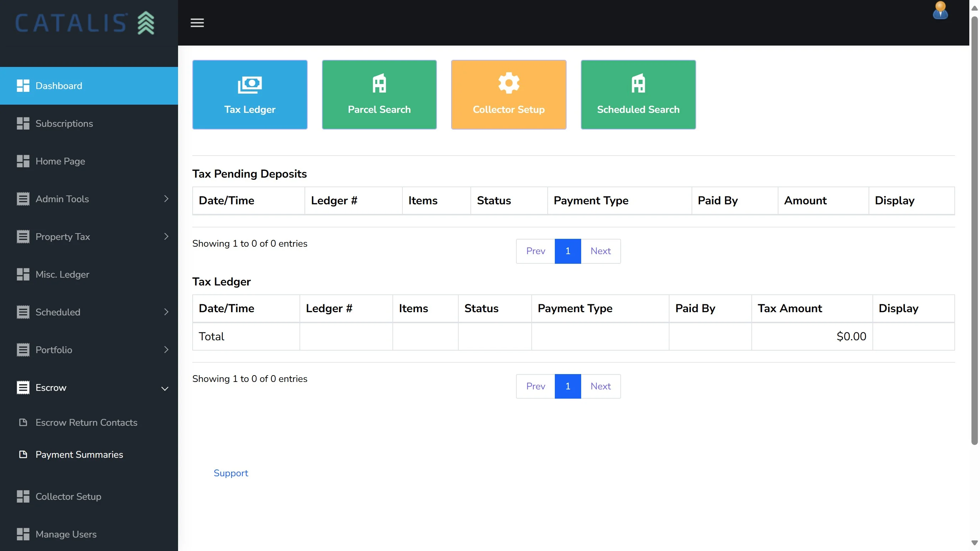This screenshot has height=551, width=980.
Task: Expand the Property Tax chevron
Action: click(166, 236)
